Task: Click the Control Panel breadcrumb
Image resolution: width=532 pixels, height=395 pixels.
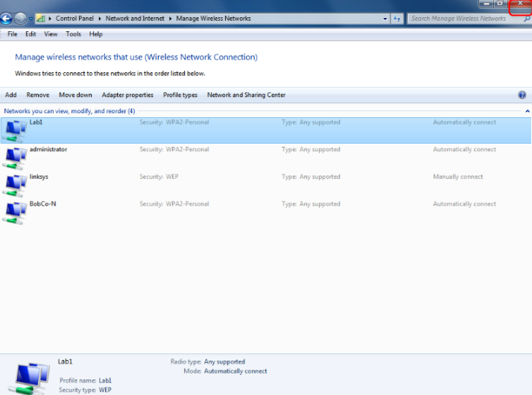Action: click(x=75, y=19)
